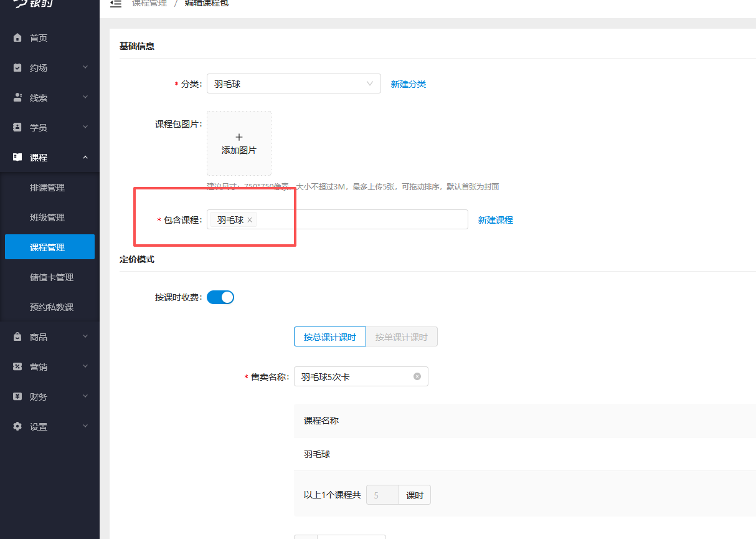Open the 学员 students section icon
The image size is (756, 539).
tap(19, 127)
